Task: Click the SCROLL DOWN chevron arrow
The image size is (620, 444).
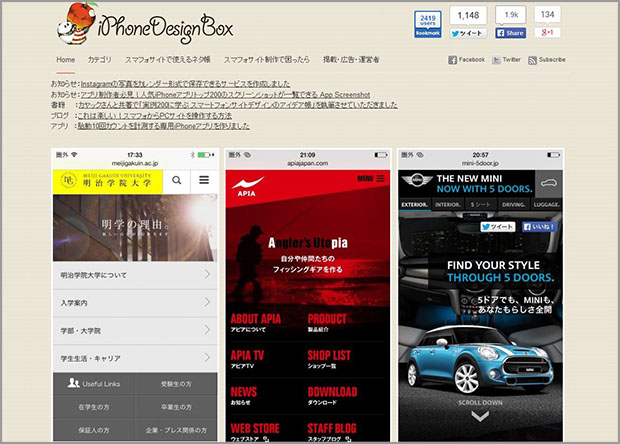Action: click(480, 416)
